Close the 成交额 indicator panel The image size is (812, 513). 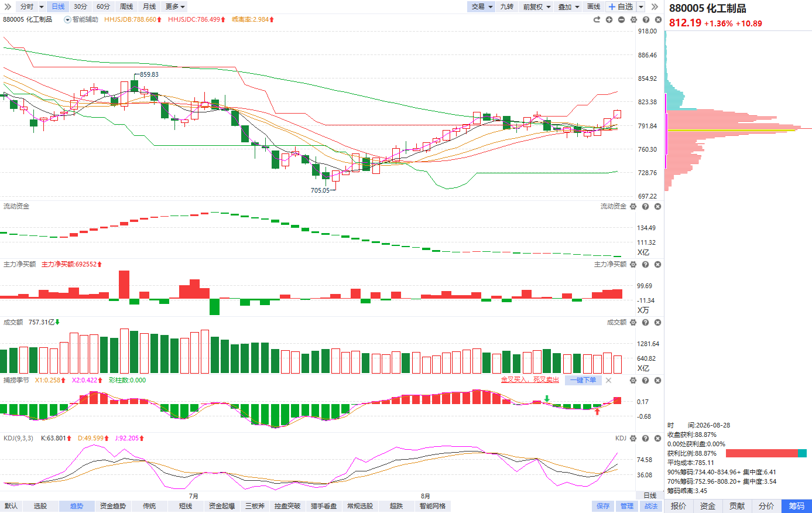pos(657,323)
